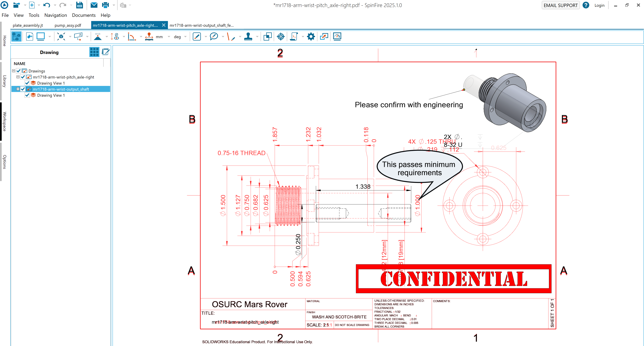Select the speech bubble markup tool
The width and height of the screenshot is (644, 346).
pos(214,36)
